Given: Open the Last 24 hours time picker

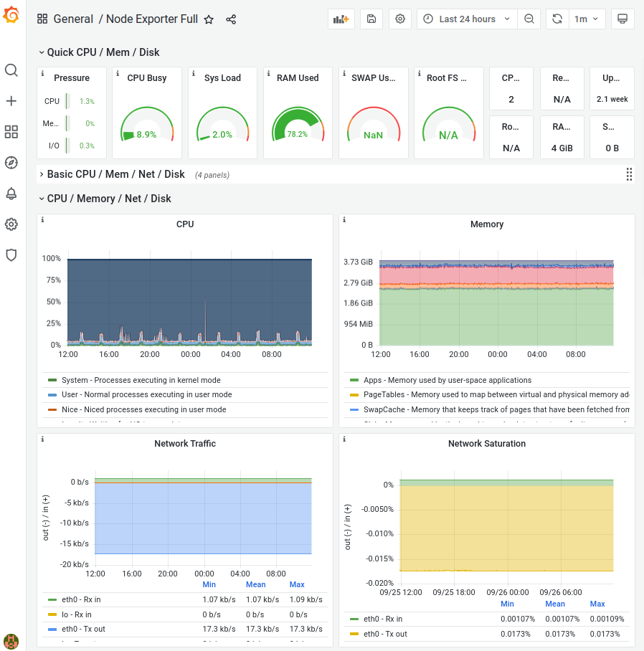Looking at the screenshot, I should point(467,19).
